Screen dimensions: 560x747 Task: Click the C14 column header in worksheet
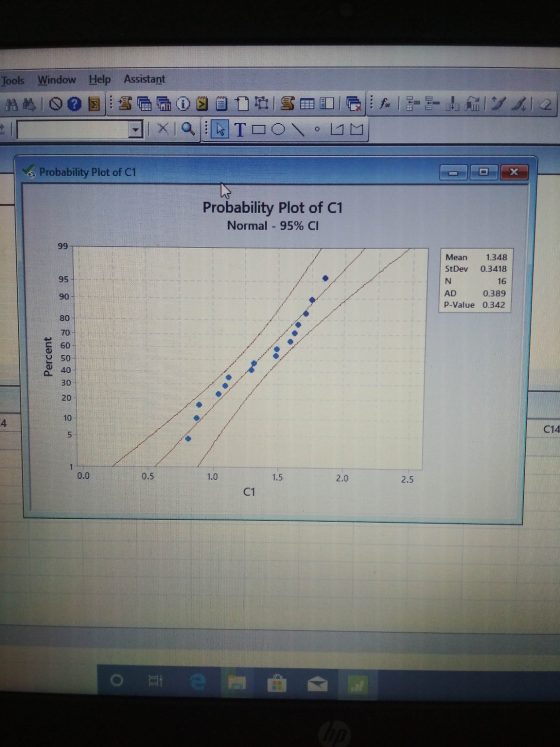[x=551, y=429]
